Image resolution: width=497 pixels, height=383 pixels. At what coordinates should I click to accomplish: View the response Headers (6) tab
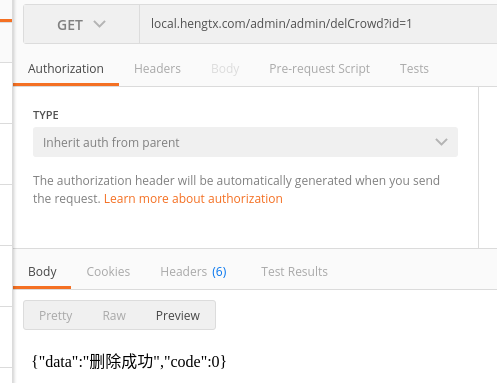pyautogui.click(x=193, y=272)
